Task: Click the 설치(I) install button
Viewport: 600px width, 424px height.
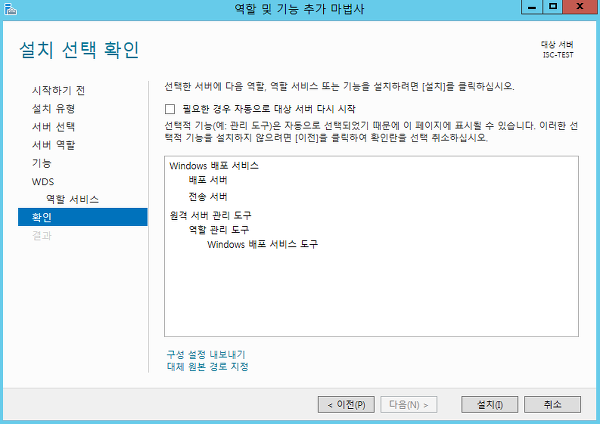Action: point(490,404)
